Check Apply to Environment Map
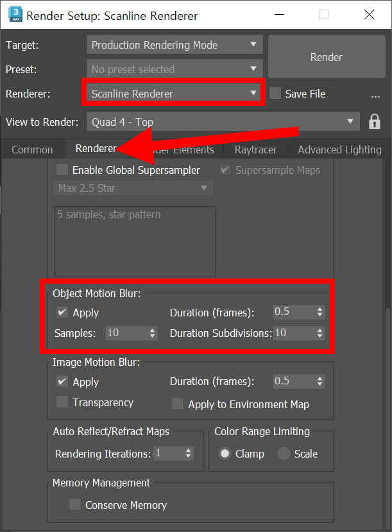 pos(177,404)
